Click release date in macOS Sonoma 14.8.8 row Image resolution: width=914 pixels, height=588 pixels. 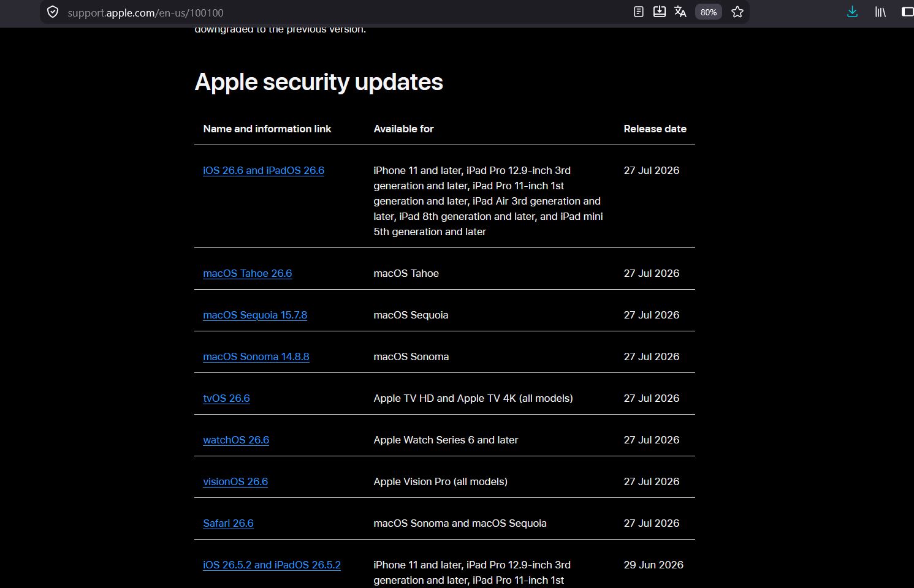click(652, 357)
